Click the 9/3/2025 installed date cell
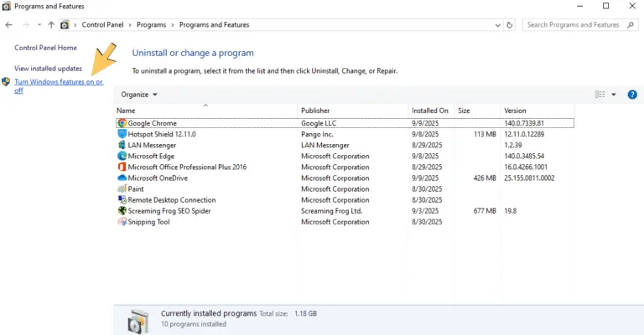Image resolution: width=644 pixels, height=335 pixels. click(x=425, y=211)
